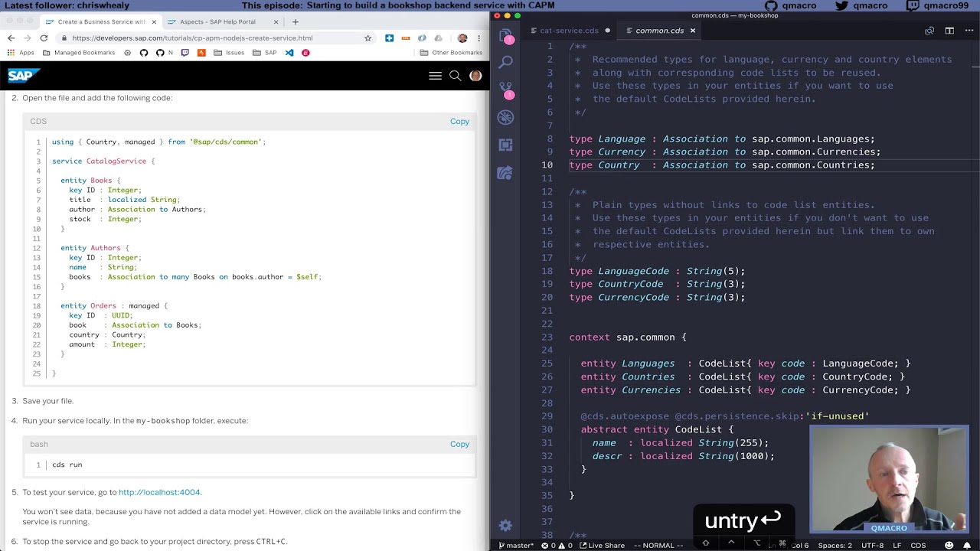This screenshot has height=551, width=980.
Task: Go back in the Chrome browser
Action: click(x=11, y=37)
